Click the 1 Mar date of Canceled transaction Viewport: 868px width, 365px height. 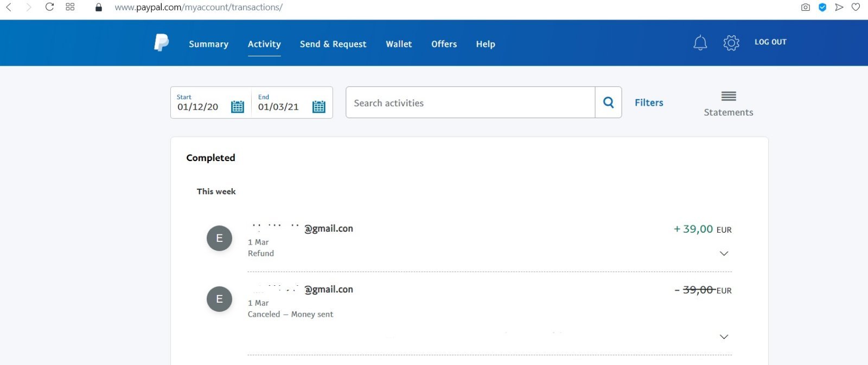tap(258, 303)
